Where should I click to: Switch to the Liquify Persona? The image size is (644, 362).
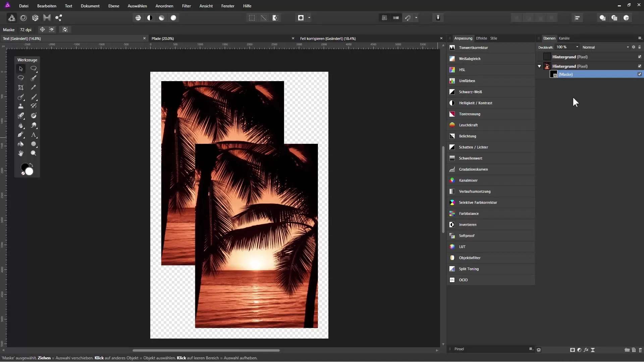pyautogui.click(x=23, y=18)
